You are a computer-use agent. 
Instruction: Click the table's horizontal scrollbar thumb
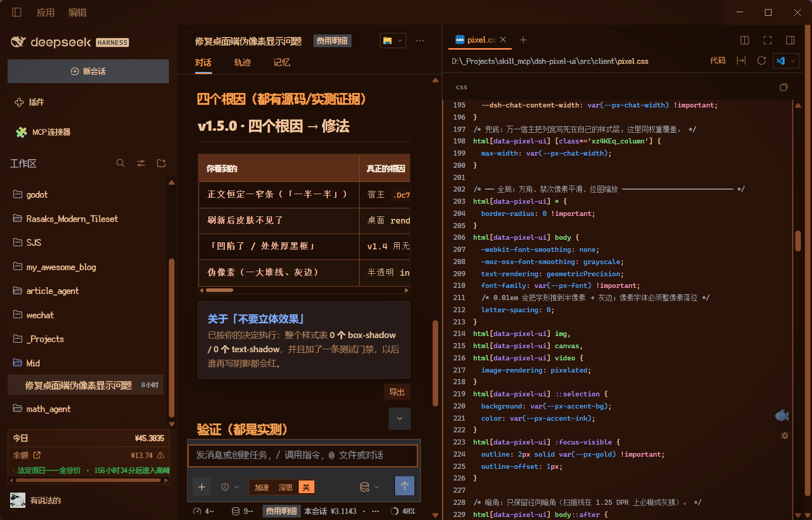point(220,290)
